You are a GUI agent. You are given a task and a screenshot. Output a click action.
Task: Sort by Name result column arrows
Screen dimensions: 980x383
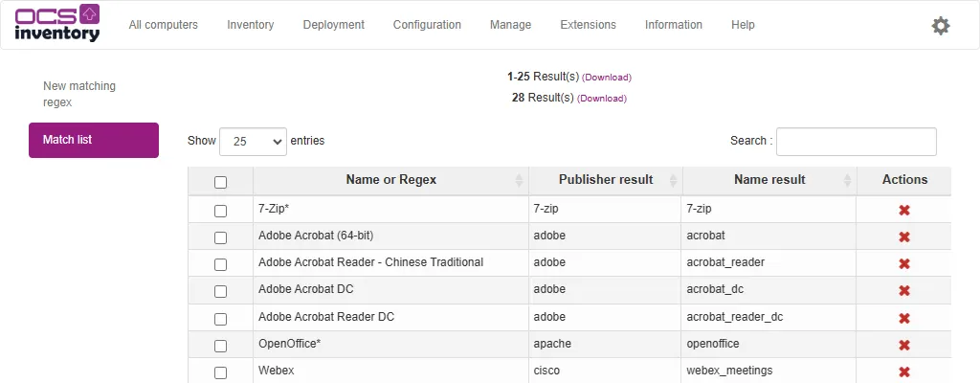pos(848,181)
